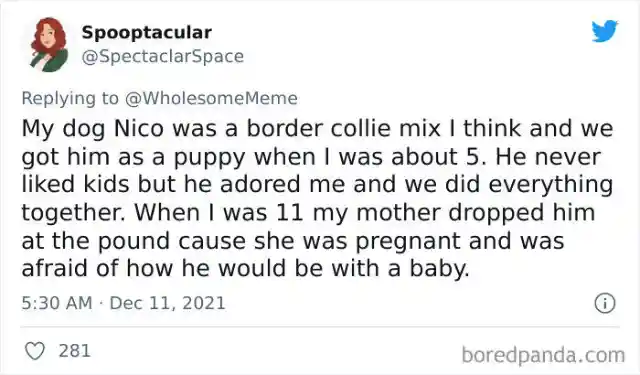This screenshot has width=640, height=375.
Task: Open the tweet info icon
Action: [604, 304]
